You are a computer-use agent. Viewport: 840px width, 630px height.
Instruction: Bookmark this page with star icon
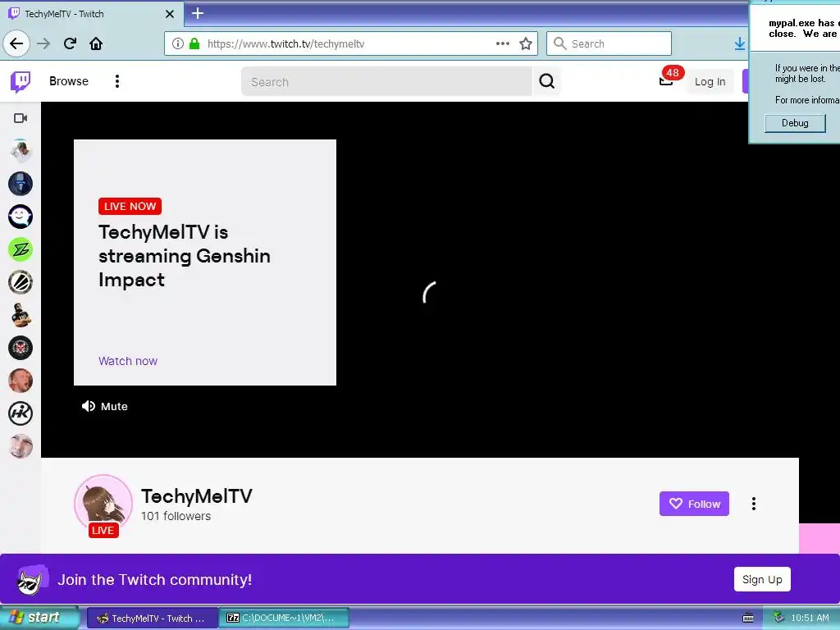click(x=526, y=43)
